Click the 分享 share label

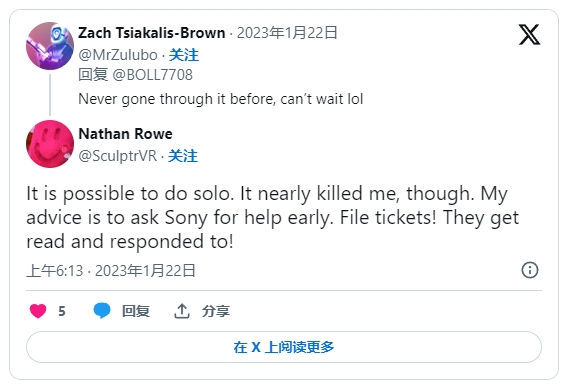tap(216, 311)
